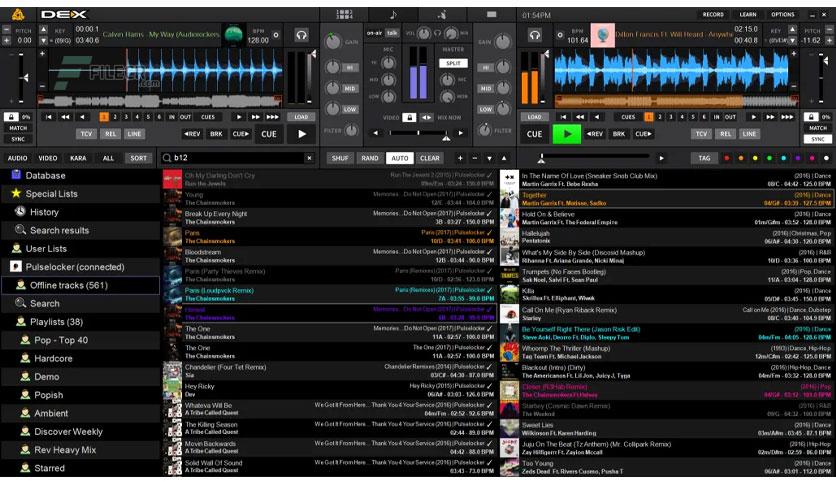
Task: Switch to the VIDEO filter tab
Action: point(47,158)
